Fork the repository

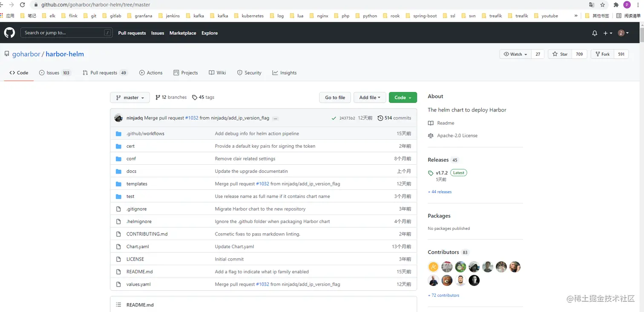pyautogui.click(x=602, y=54)
